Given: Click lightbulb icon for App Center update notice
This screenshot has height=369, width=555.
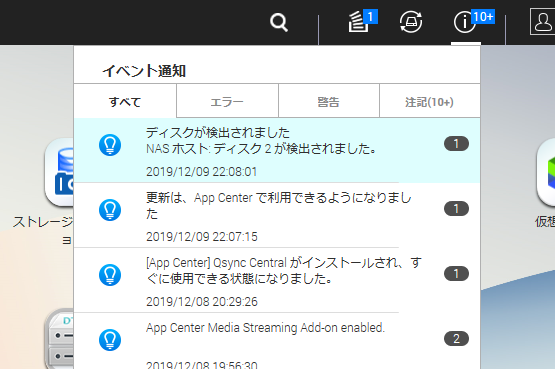Looking at the screenshot, I should [110, 210].
